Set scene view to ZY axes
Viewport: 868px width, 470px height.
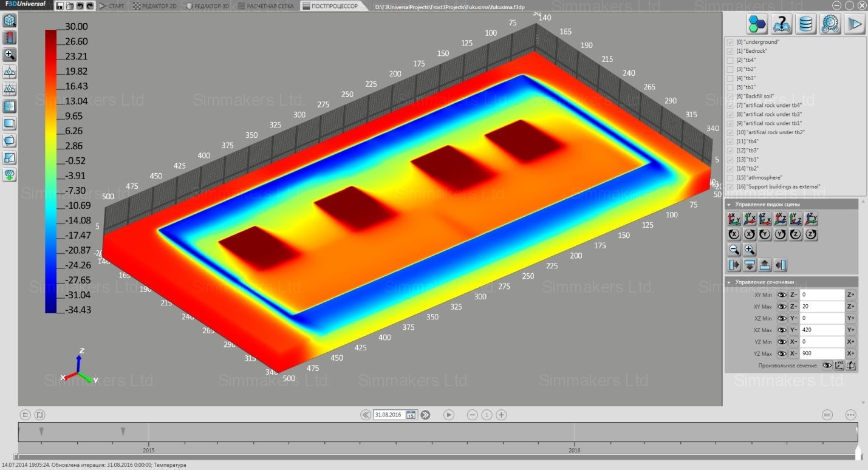pyautogui.click(x=811, y=219)
